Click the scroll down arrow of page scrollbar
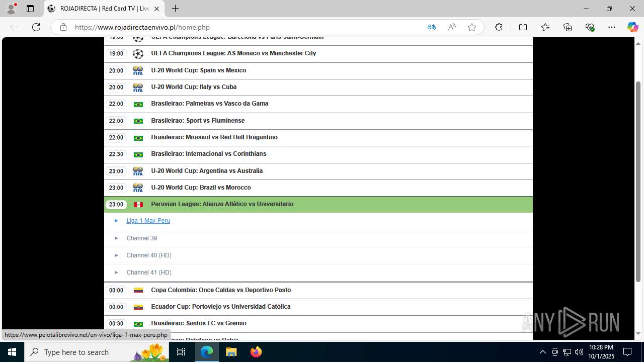The width and height of the screenshot is (644, 362). (x=638, y=334)
